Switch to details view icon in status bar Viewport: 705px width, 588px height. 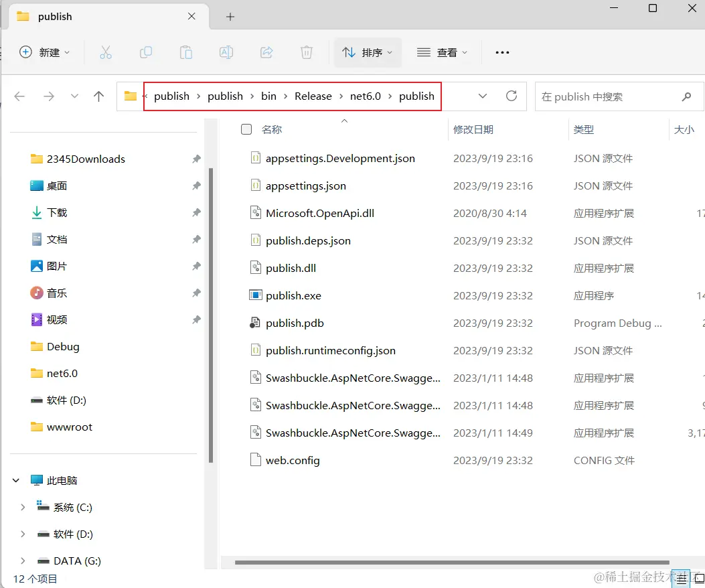[x=681, y=579]
